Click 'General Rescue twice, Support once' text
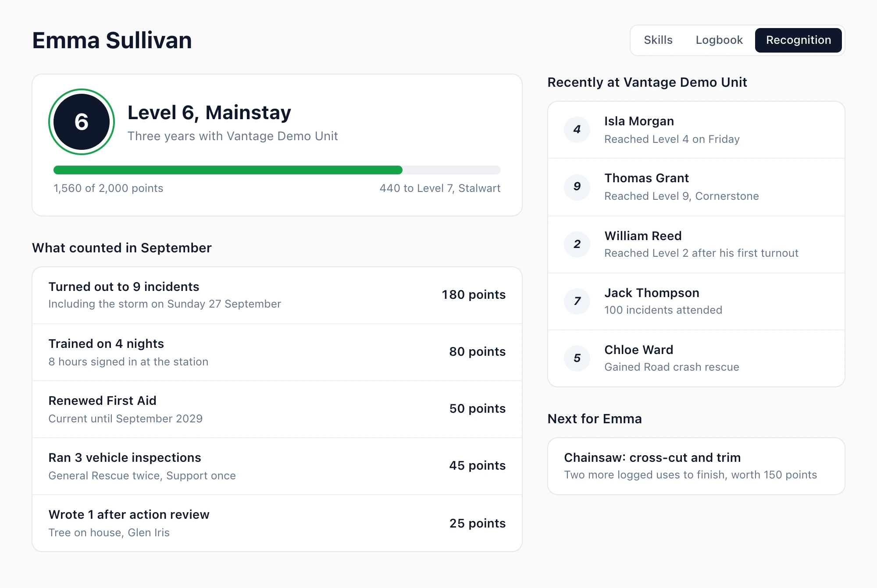This screenshot has width=877, height=588. pos(142,476)
